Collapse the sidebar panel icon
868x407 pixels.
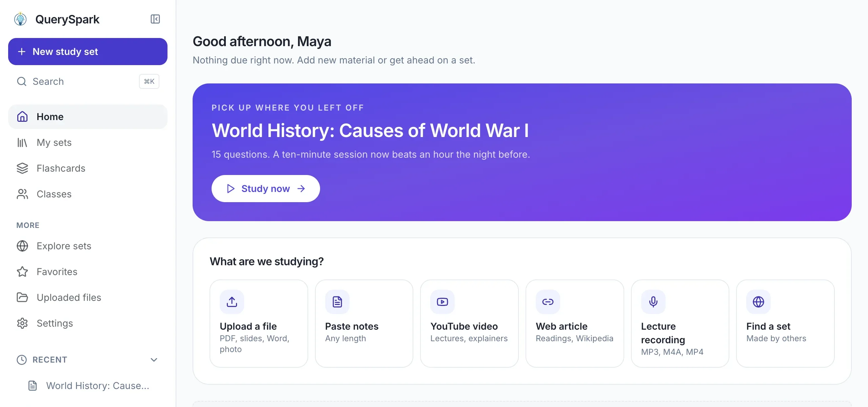tap(155, 19)
